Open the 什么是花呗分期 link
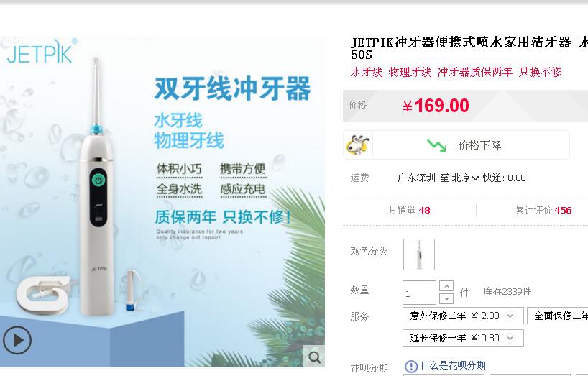The width and height of the screenshot is (588, 376). tap(453, 365)
